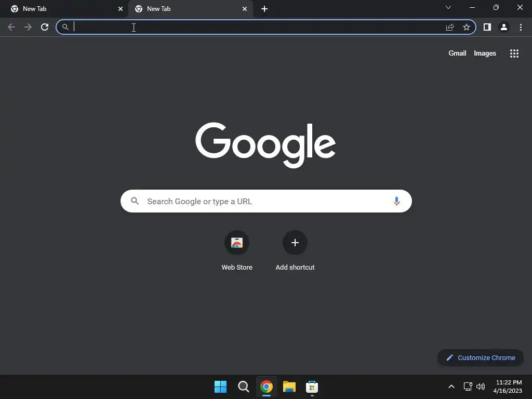The image size is (532, 399).
Task: Close the second New Tab
Action: pos(245,9)
